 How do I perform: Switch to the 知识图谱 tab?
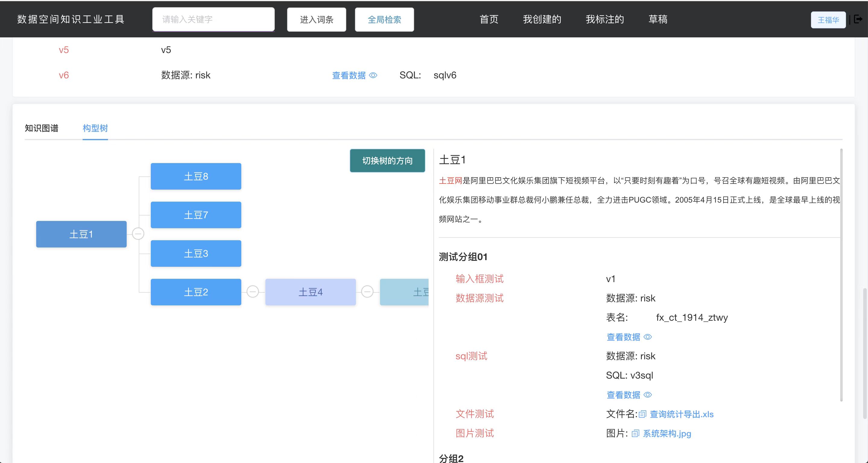click(x=41, y=128)
